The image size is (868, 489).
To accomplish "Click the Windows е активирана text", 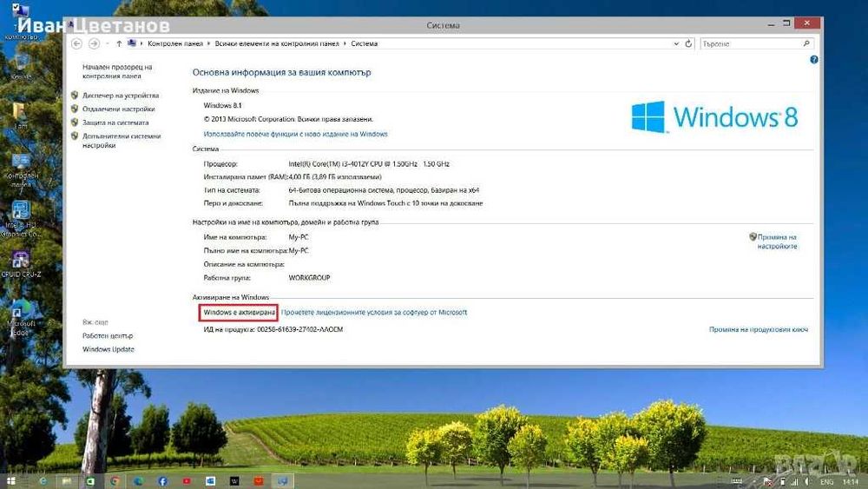I will 240,313.
